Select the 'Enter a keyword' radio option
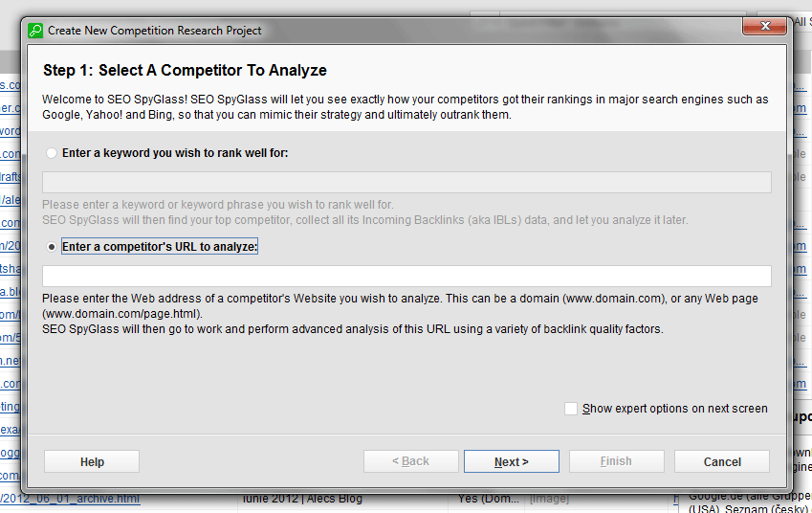812x513 pixels. [51, 153]
